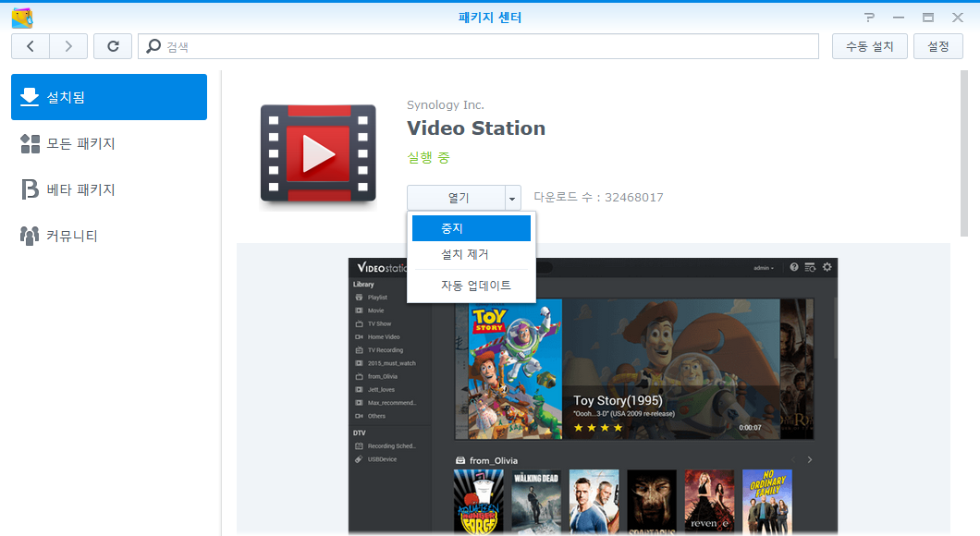Image resolution: width=980 pixels, height=536 pixels.
Task: Click the search magnifier icon
Action: [153, 46]
